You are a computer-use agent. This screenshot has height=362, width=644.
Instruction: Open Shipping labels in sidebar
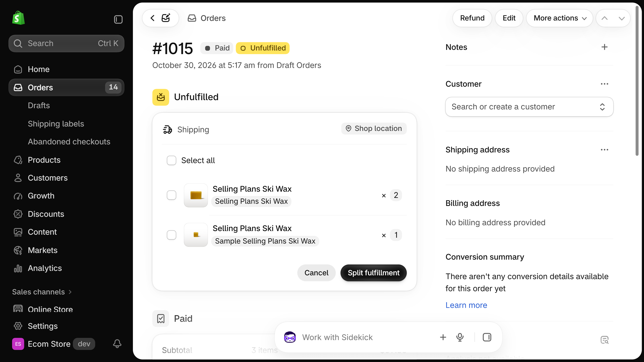(56, 123)
